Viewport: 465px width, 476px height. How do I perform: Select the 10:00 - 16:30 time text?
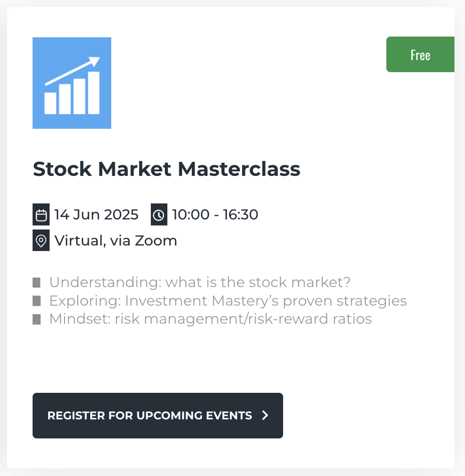215,214
